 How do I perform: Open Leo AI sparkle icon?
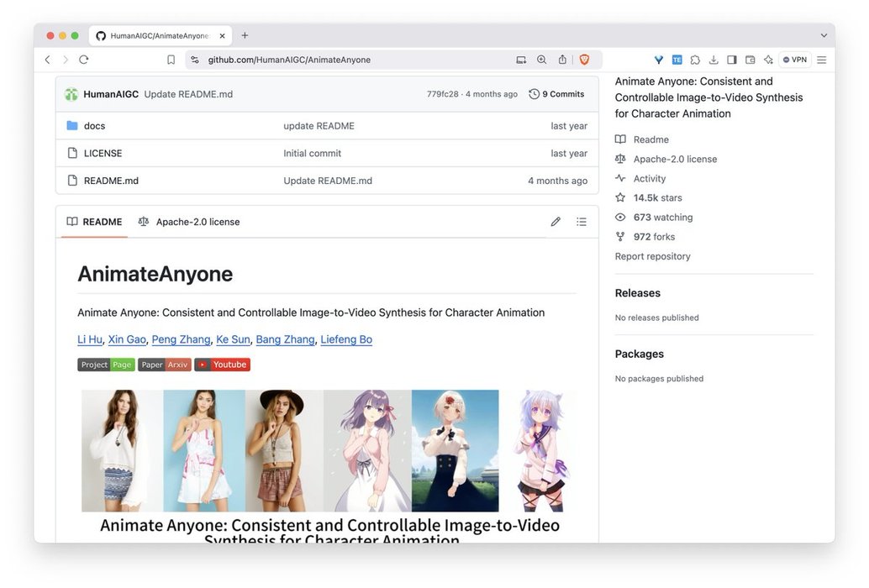(768, 60)
